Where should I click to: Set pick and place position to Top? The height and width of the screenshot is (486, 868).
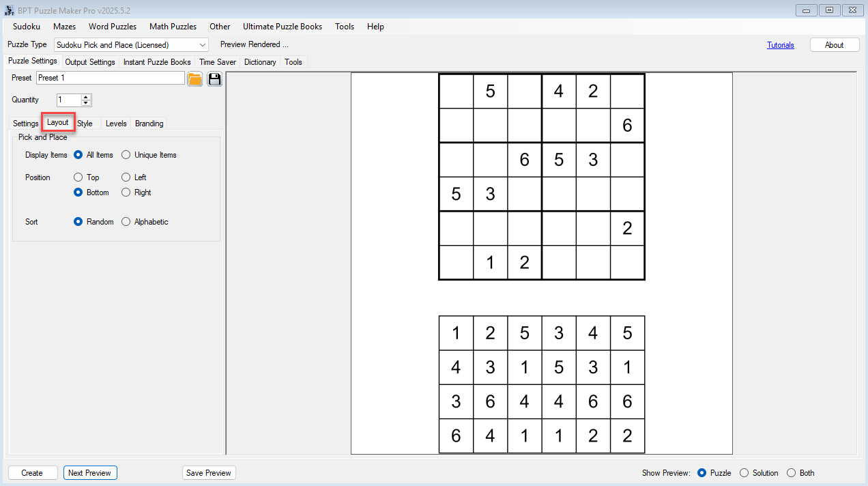(78, 177)
